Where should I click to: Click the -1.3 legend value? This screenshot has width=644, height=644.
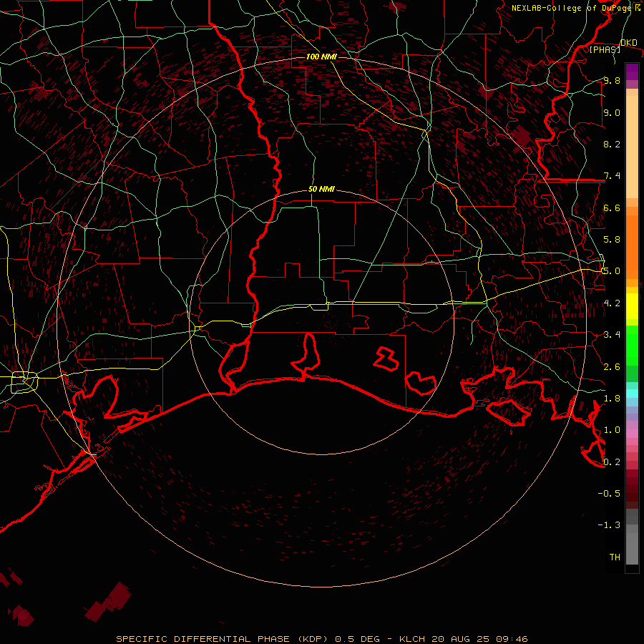pos(609,525)
